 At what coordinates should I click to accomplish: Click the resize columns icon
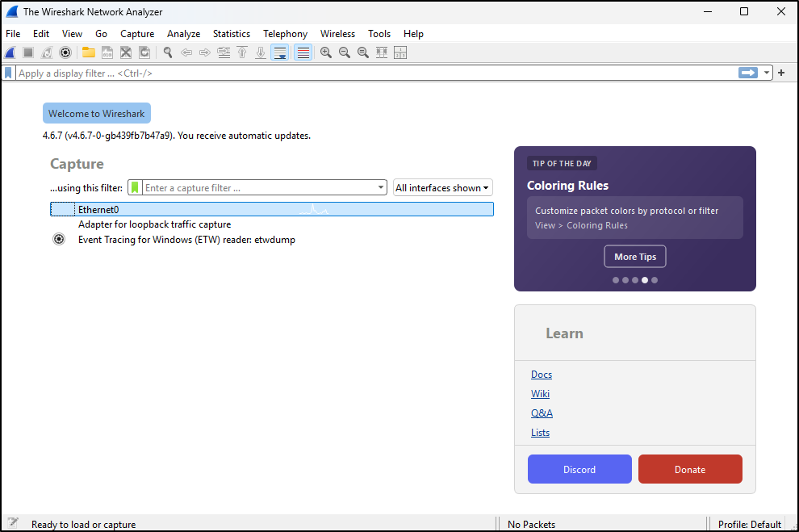coord(382,52)
